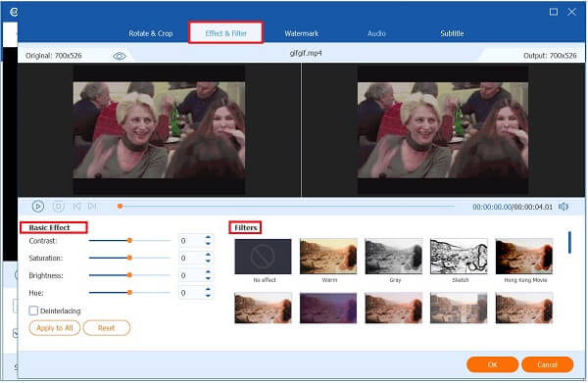The height and width of the screenshot is (383, 588).
Task: Click the Original: 700x526 label
Action: 54,56
